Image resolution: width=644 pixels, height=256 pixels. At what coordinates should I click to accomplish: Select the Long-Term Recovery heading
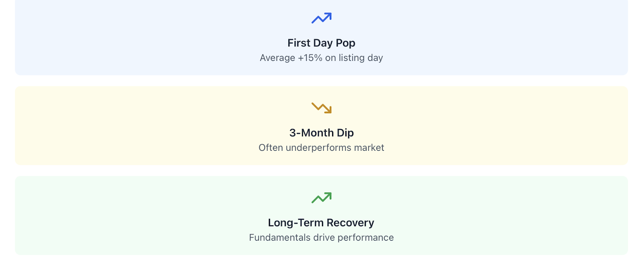click(x=321, y=223)
